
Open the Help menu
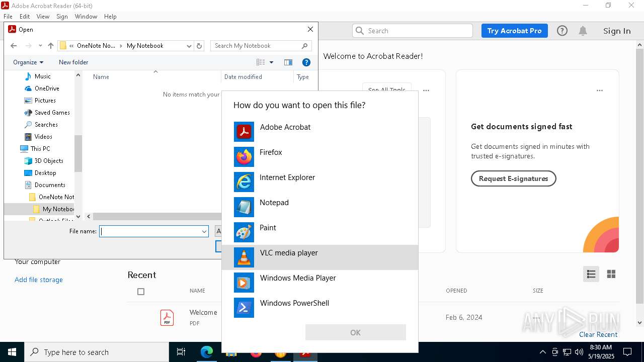click(x=110, y=17)
